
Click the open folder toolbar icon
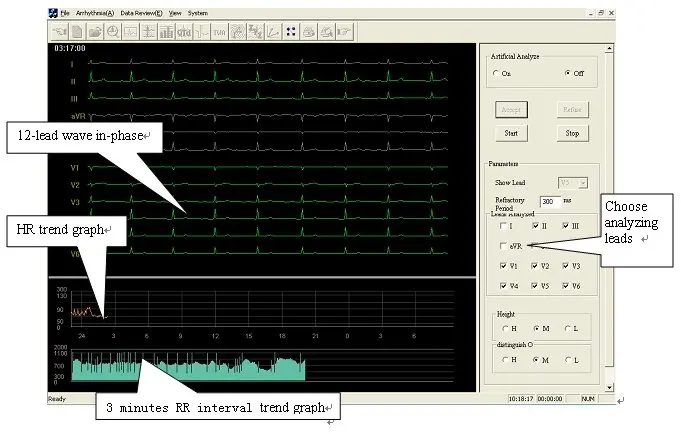click(95, 32)
